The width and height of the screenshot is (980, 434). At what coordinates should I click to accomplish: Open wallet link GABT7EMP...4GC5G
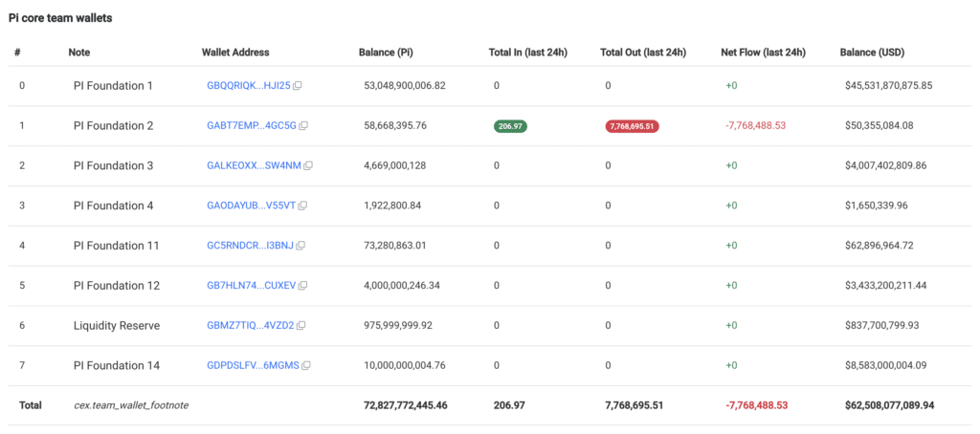[x=252, y=126]
